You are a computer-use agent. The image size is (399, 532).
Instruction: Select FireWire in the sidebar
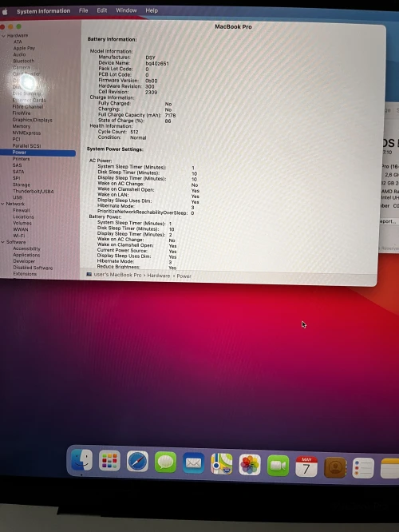click(x=22, y=113)
